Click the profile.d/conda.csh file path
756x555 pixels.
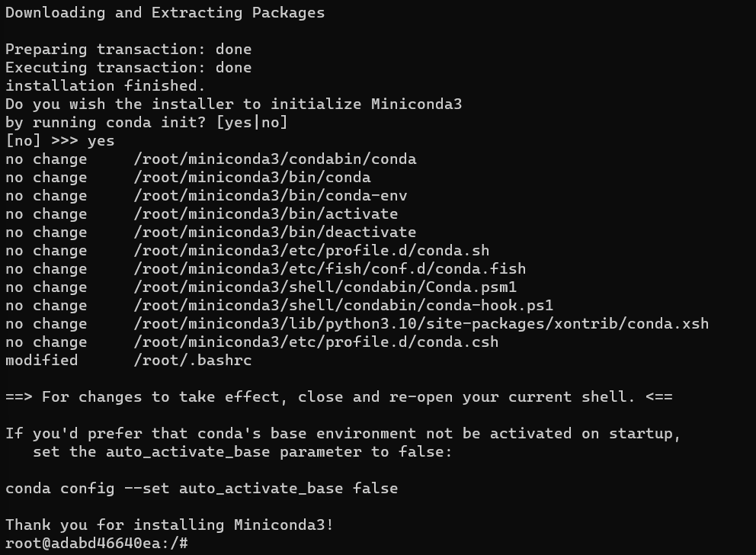316,342
